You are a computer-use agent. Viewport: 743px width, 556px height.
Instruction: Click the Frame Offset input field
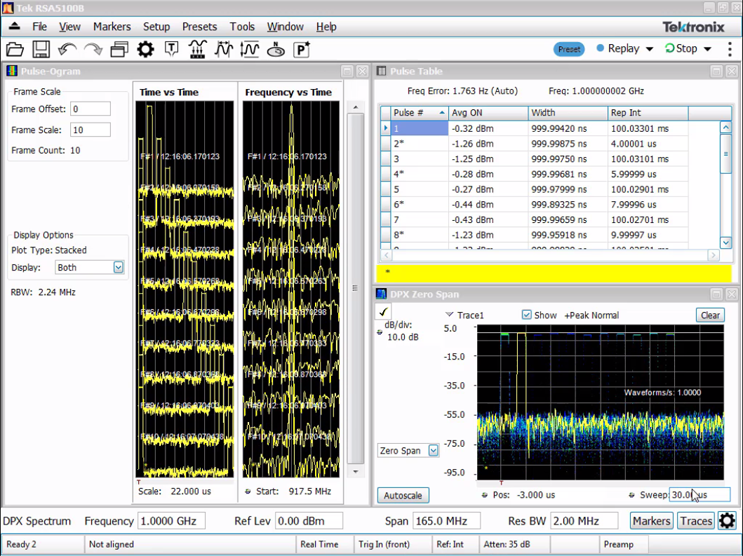click(90, 109)
